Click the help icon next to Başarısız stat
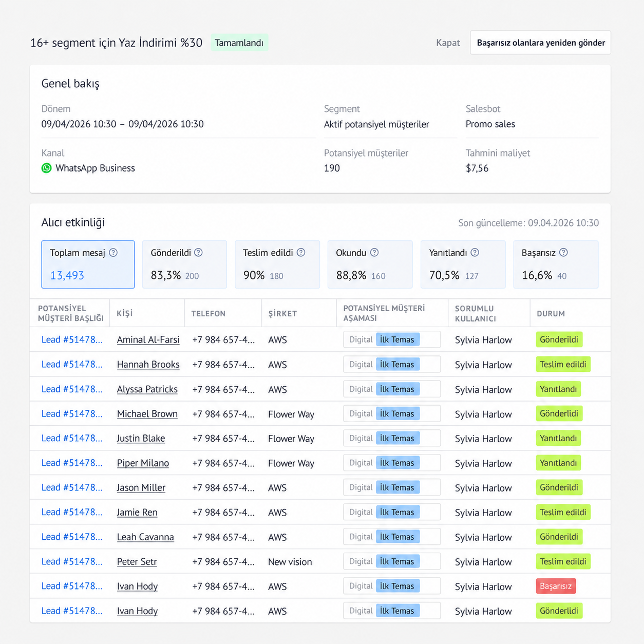 (x=563, y=253)
